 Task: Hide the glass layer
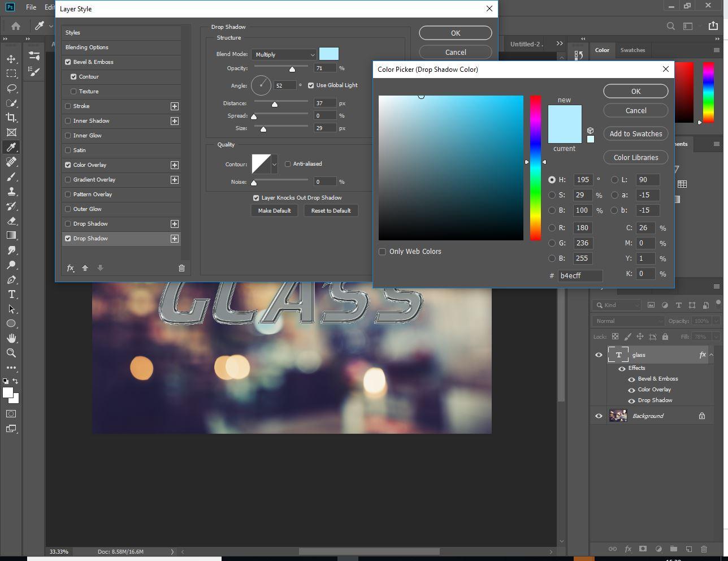pos(599,355)
